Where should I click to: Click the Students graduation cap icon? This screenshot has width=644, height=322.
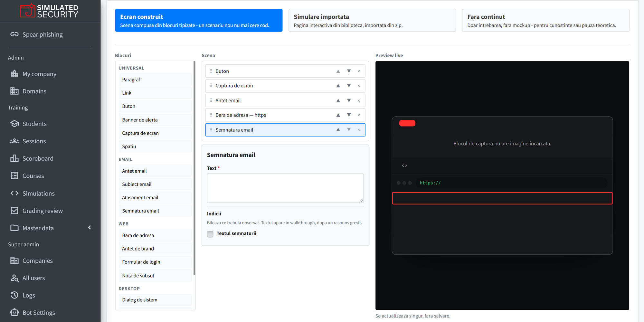[x=14, y=124]
